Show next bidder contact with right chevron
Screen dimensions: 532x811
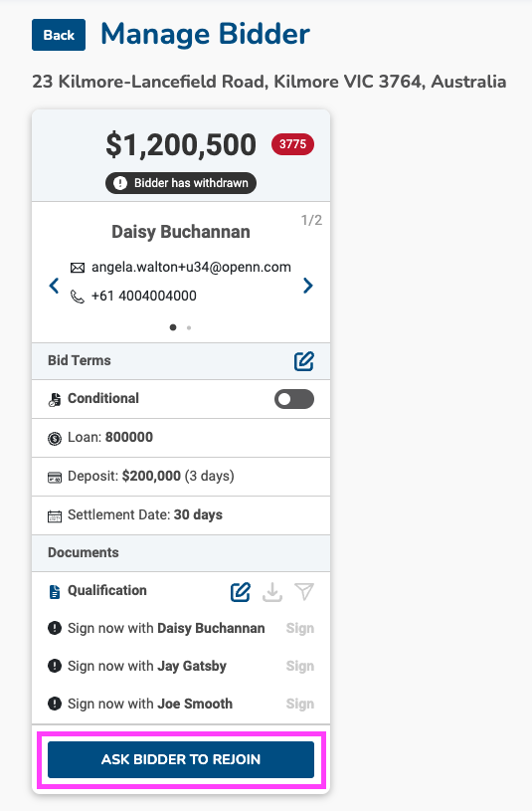pos(308,286)
